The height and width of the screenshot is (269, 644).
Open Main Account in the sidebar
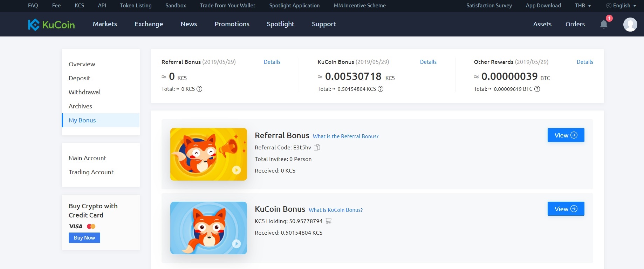point(101,158)
